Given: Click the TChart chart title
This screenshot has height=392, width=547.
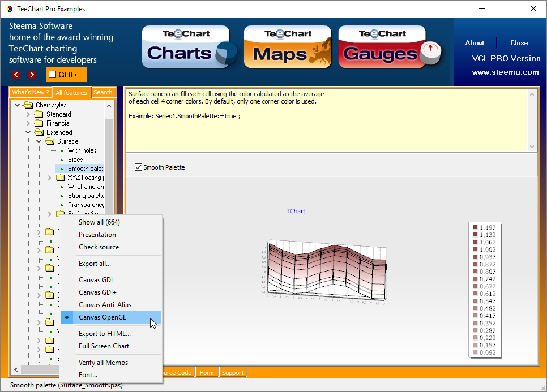Looking at the screenshot, I should (296, 211).
